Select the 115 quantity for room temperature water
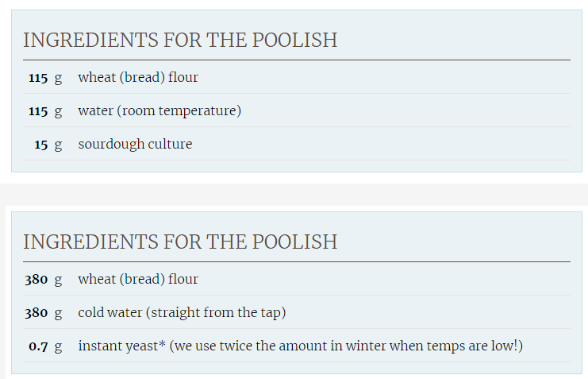This screenshot has width=588, height=379. tap(38, 111)
